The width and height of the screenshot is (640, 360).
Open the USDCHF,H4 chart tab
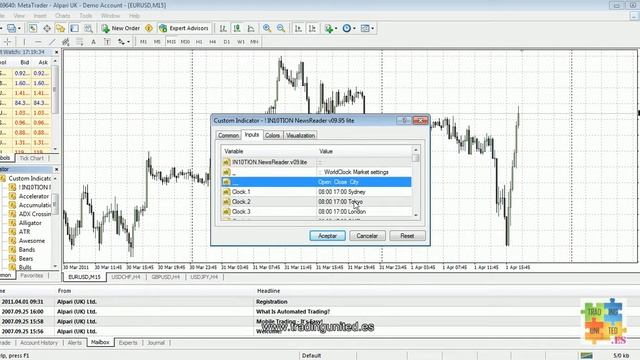(x=126, y=277)
